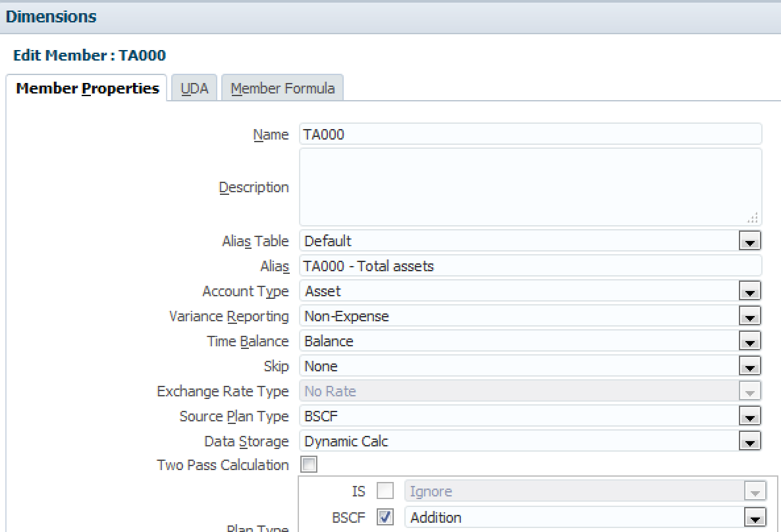This screenshot has width=781, height=532.
Task: Expand the Source Plan Type dropdown
Action: tap(749, 417)
